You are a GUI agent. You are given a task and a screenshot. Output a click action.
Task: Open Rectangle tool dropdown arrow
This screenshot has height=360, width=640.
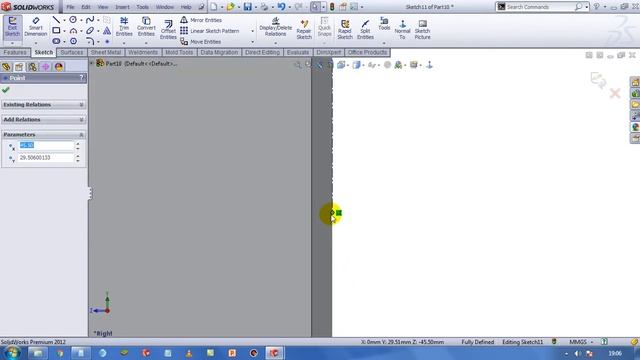[64, 31]
